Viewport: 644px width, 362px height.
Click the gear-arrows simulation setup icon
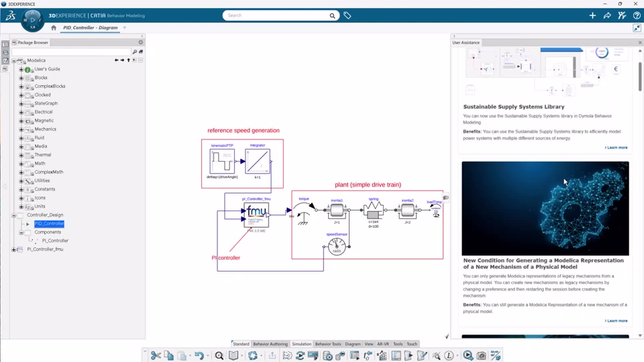click(x=287, y=355)
